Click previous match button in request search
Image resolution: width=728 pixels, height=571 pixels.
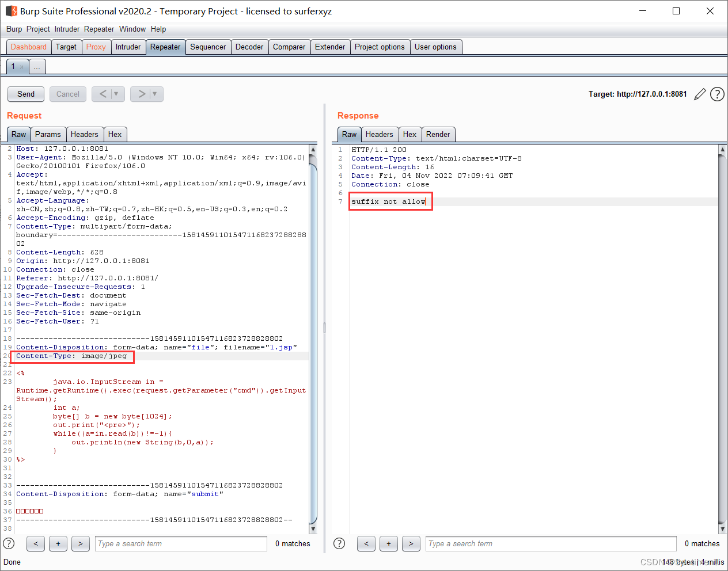pyautogui.click(x=36, y=543)
